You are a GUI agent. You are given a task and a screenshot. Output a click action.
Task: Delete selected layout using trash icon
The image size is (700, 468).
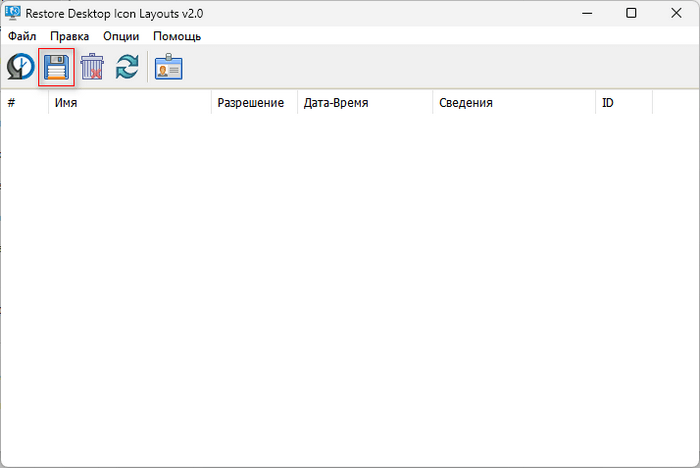point(92,67)
